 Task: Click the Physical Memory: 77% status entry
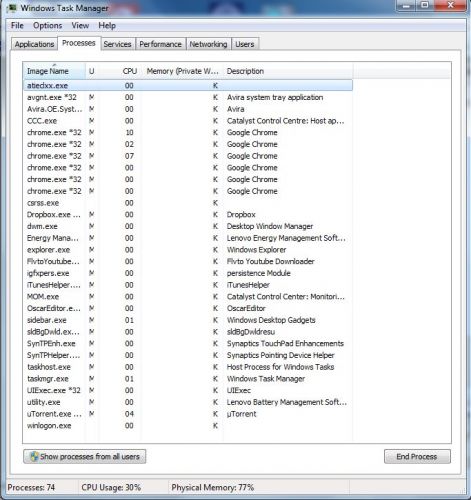coord(212,487)
